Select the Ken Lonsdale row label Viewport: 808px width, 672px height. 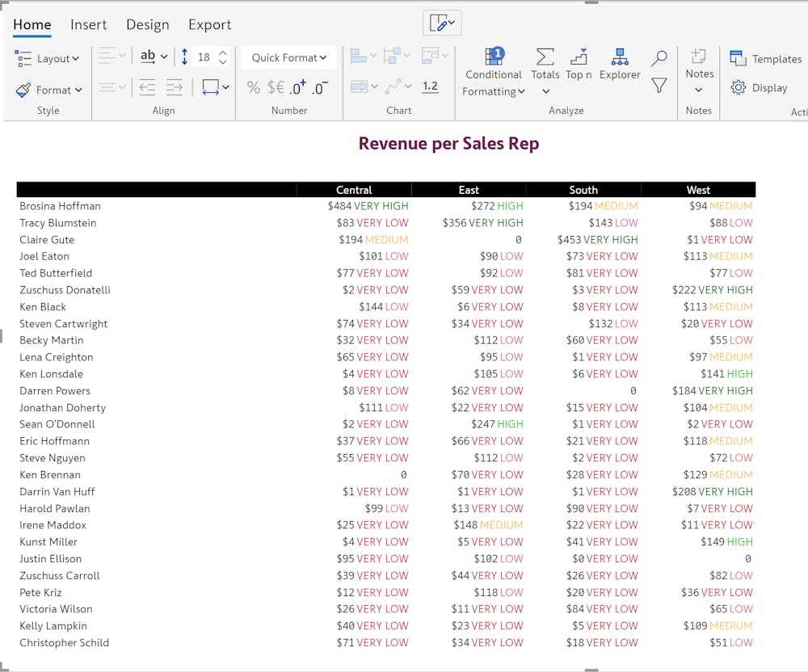51,374
